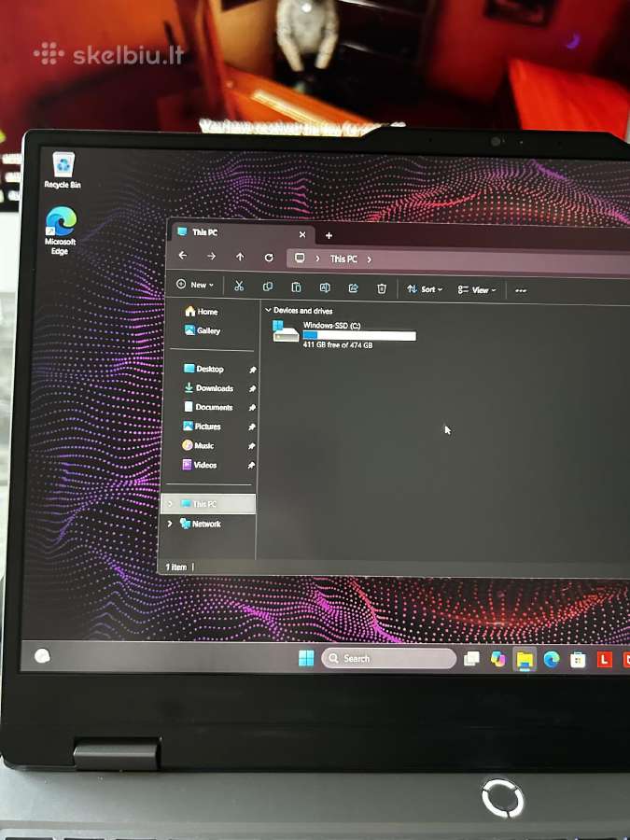Open Pictures in the navigation pane
The height and width of the screenshot is (840, 630).
click(202, 427)
